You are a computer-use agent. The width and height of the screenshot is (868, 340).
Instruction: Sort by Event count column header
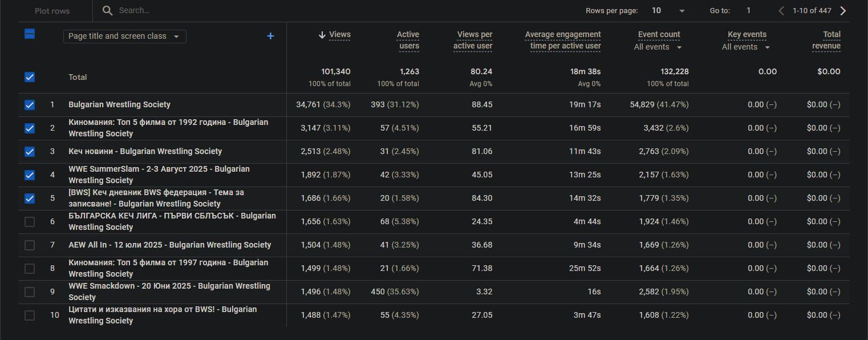(x=659, y=35)
